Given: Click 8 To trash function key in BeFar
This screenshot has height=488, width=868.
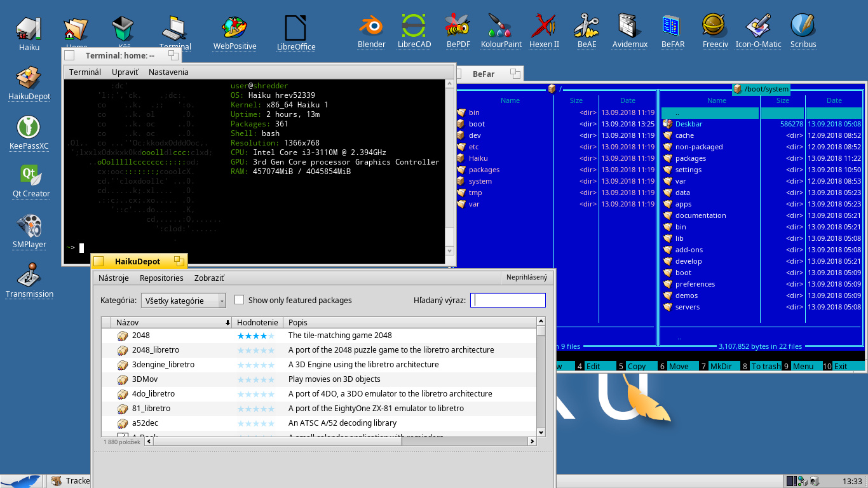Looking at the screenshot, I should [761, 366].
